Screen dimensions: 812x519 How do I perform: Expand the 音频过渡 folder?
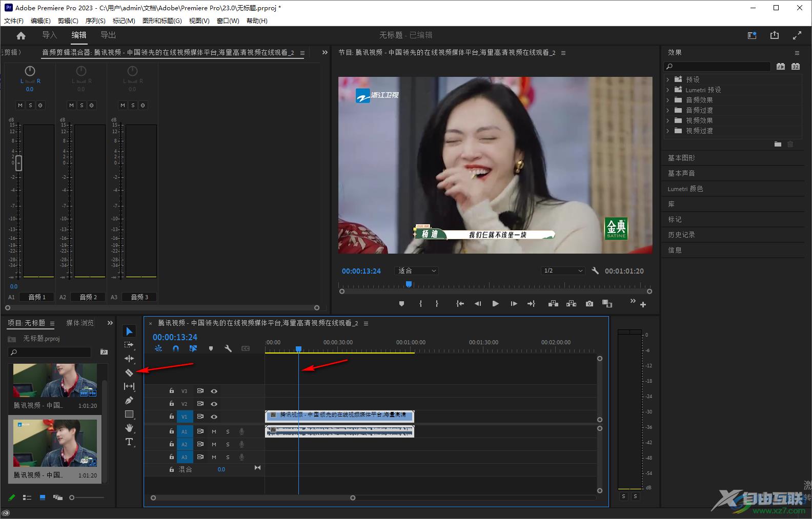(x=668, y=110)
